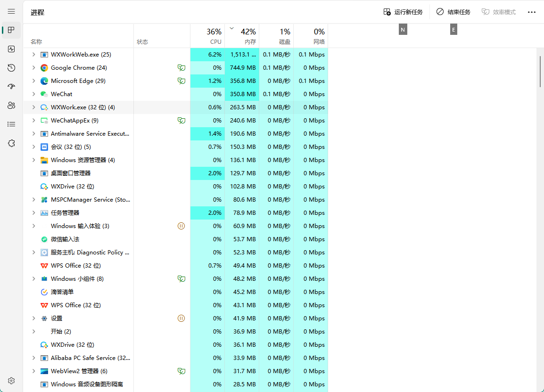Click the Windows 资源管理器 folder icon

tap(44, 160)
